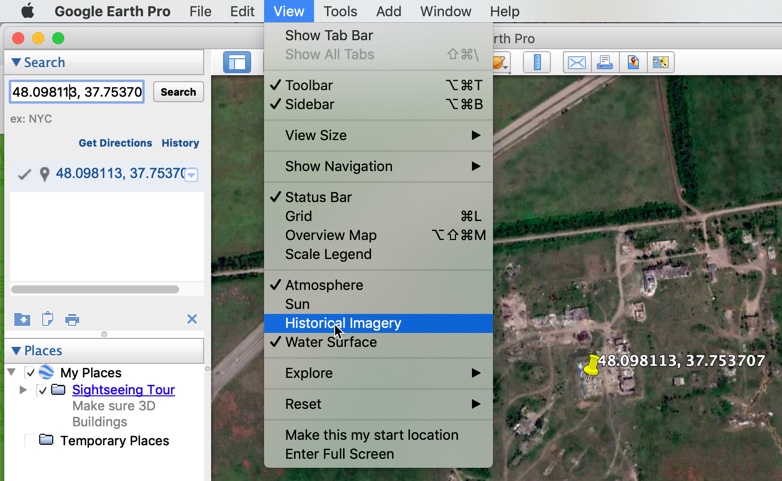The image size is (782, 481).
Task: Enable Scale Legend in View menu
Action: pyautogui.click(x=378, y=254)
